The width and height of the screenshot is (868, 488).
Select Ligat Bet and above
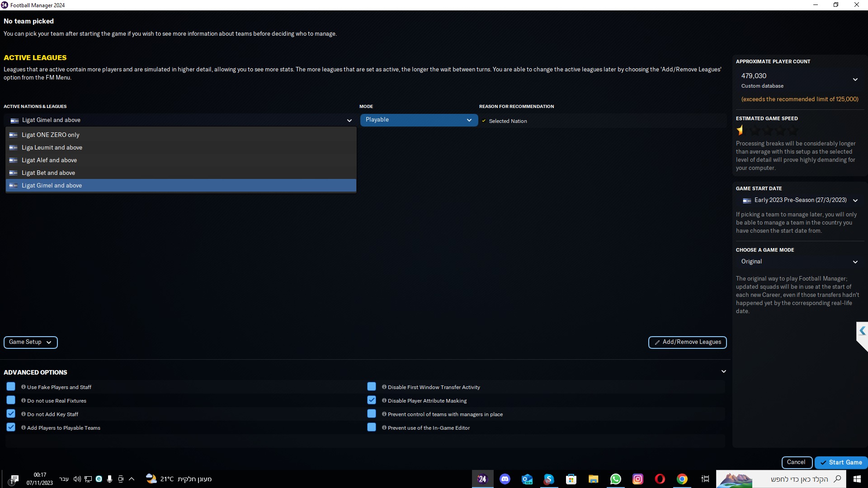click(181, 173)
